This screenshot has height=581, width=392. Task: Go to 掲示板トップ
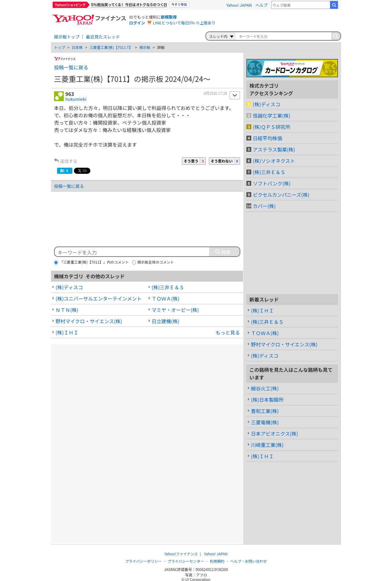[x=67, y=37]
